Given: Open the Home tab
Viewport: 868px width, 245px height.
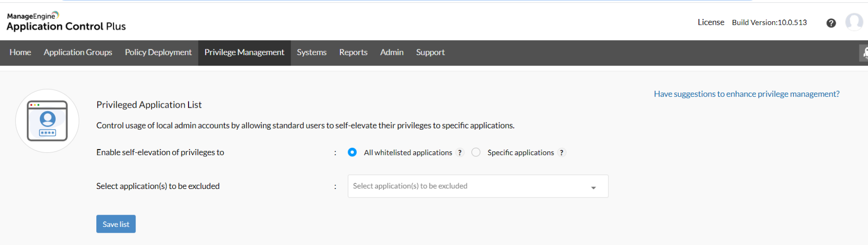Looking at the screenshot, I should point(20,52).
